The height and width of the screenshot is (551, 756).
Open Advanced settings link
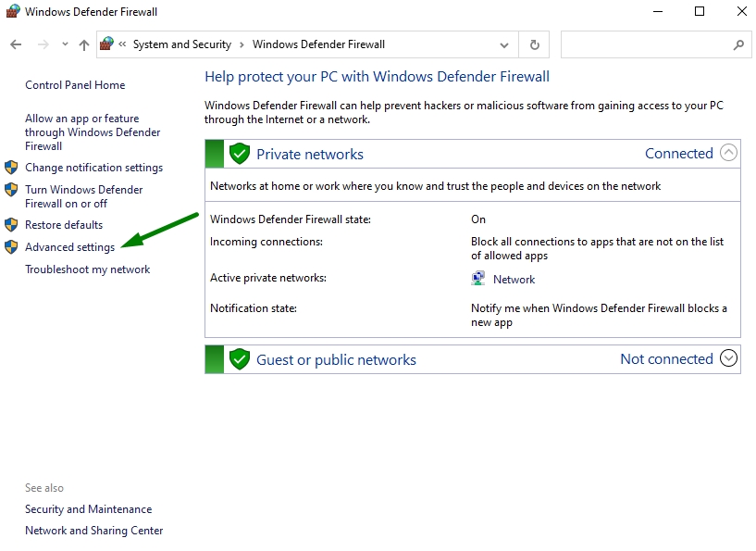(70, 247)
